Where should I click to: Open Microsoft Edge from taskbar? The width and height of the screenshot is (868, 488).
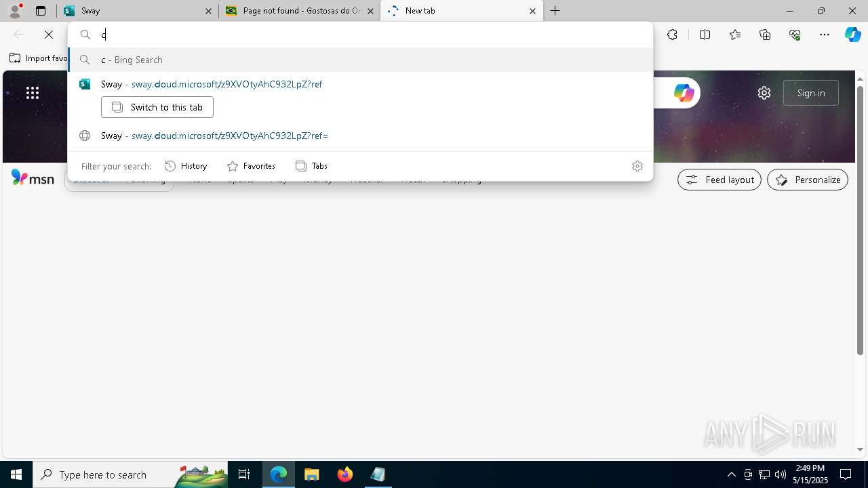[x=279, y=474]
